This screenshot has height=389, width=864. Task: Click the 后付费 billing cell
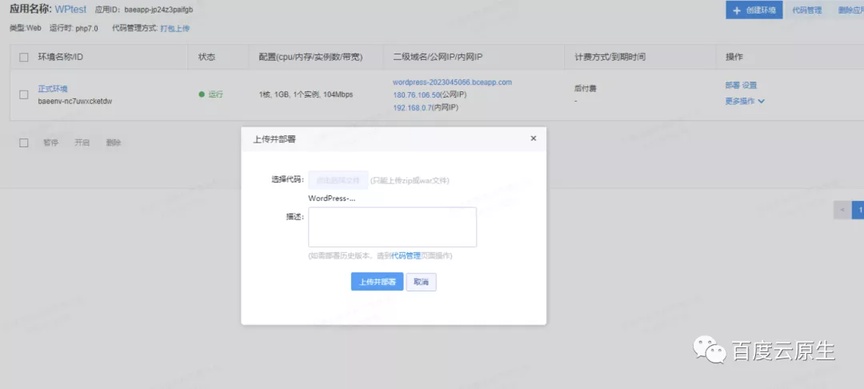click(585, 88)
